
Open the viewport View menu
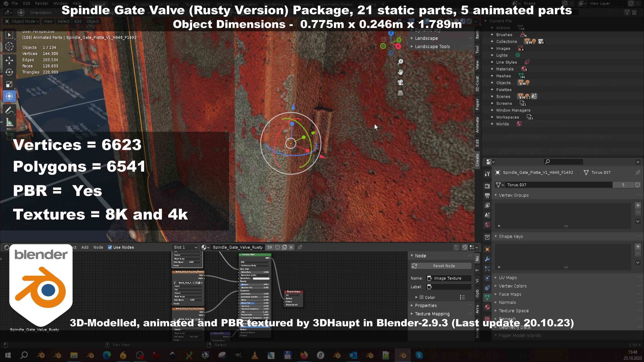click(48, 21)
